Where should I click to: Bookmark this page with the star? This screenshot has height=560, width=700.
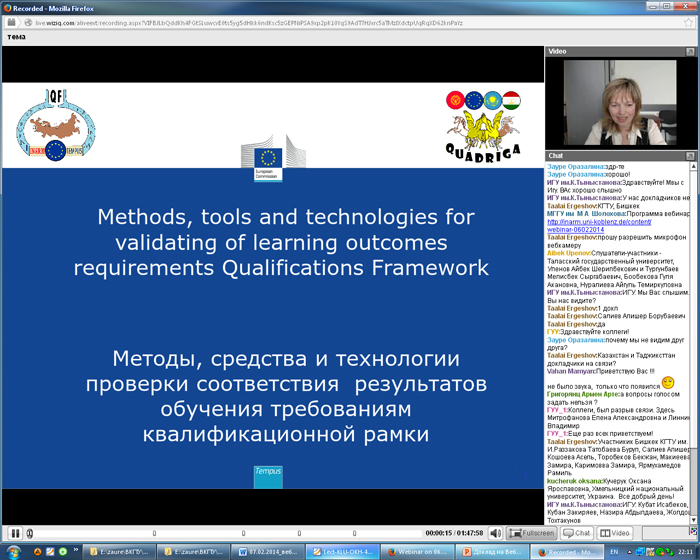point(688,23)
